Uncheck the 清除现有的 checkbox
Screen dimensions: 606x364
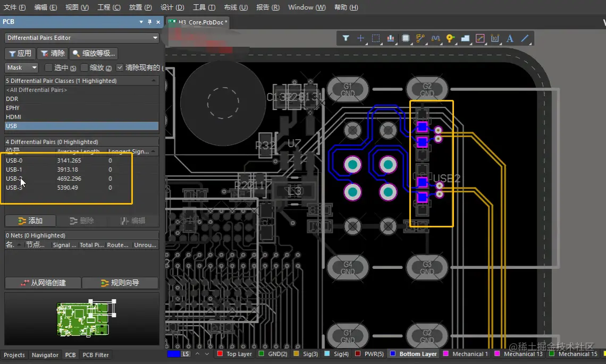point(120,67)
